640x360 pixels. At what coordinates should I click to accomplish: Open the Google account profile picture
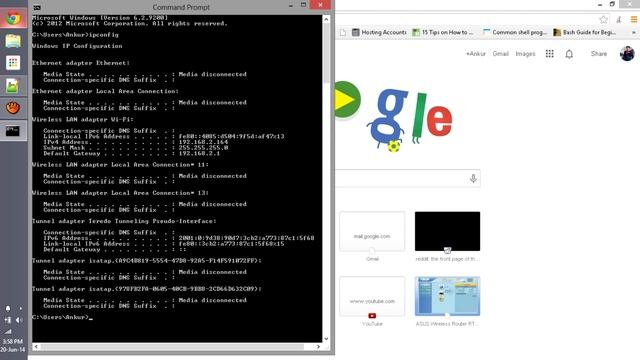627,53
